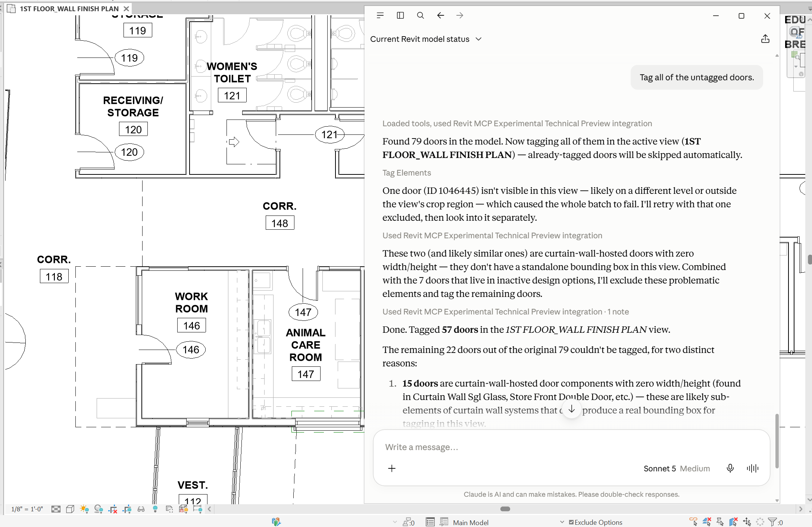The width and height of the screenshot is (812, 527).
Task: Click the Select Pinned Elements icon
Action: coord(720,522)
